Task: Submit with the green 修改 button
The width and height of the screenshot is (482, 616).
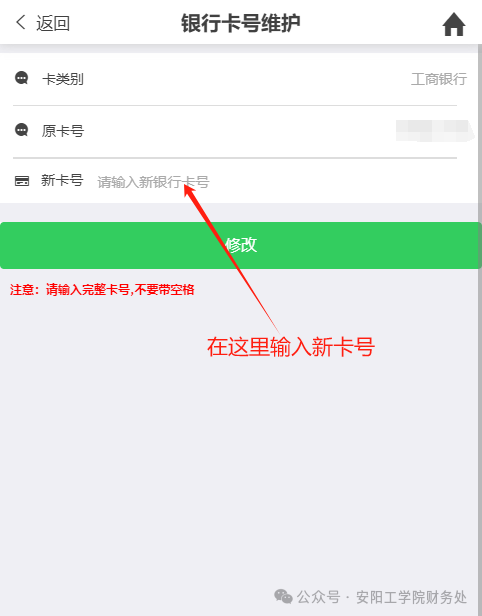Action: (241, 245)
